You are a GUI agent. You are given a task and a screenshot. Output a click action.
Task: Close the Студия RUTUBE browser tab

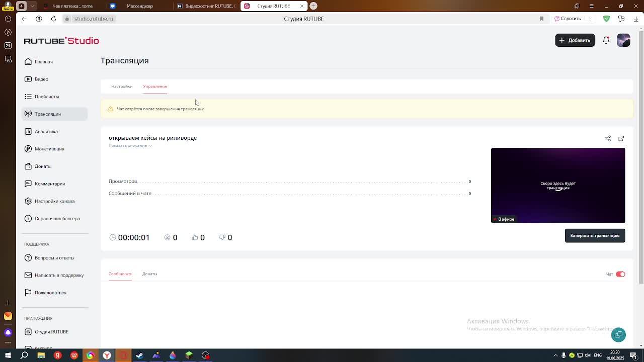pos(302,6)
